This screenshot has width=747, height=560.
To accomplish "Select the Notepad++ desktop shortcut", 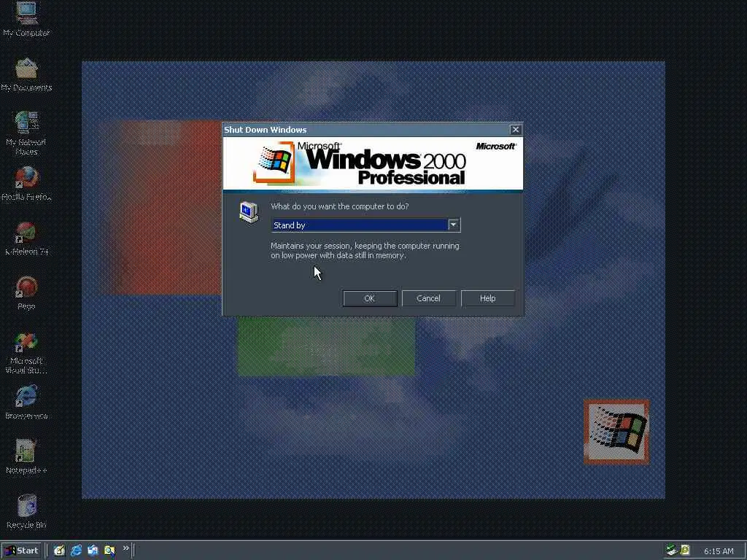I will [x=26, y=457].
